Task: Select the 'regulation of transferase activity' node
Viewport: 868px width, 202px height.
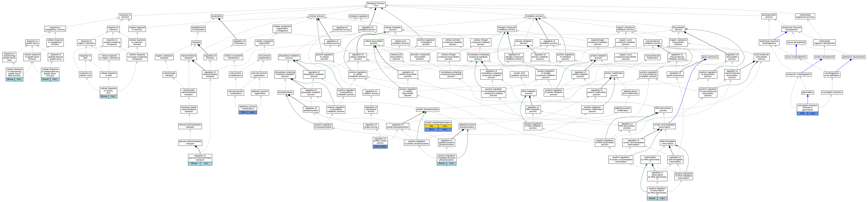Action: (x=371, y=109)
